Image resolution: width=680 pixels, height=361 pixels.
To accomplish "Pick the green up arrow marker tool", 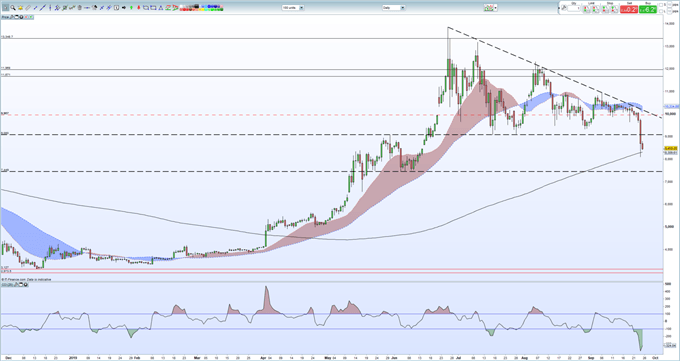I will [x=131, y=7].
